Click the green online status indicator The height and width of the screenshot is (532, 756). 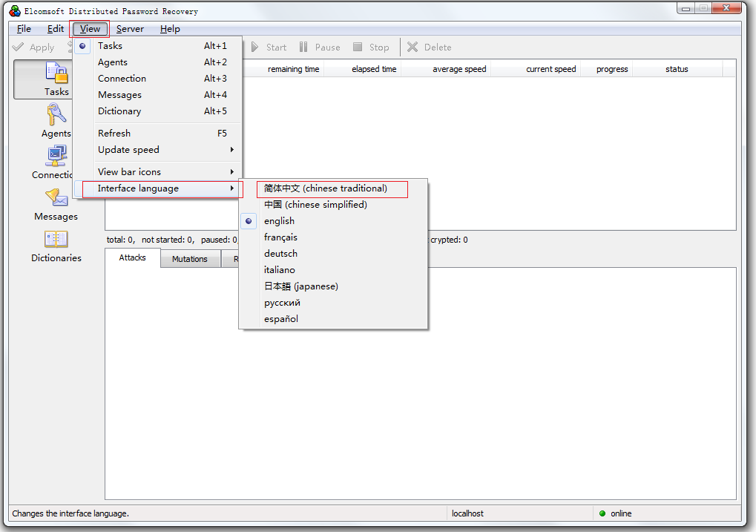[602, 513]
